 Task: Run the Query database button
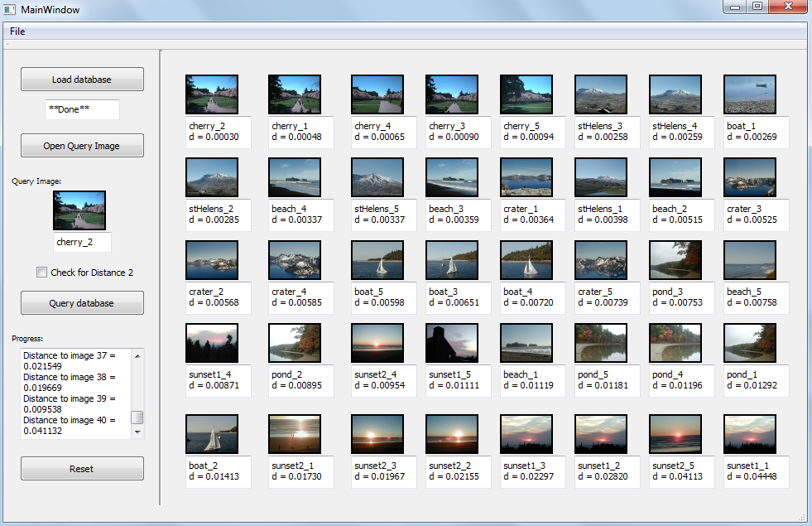tap(82, 303)
